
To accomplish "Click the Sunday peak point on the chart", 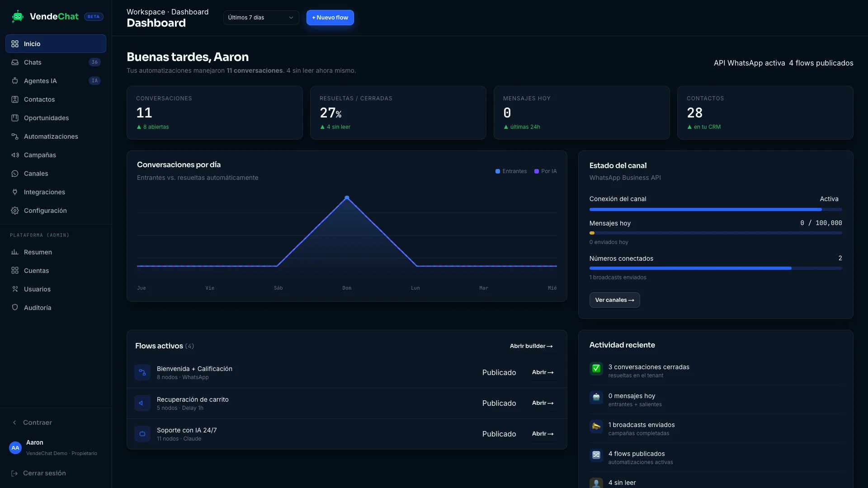I will click(x=347, y=197).
